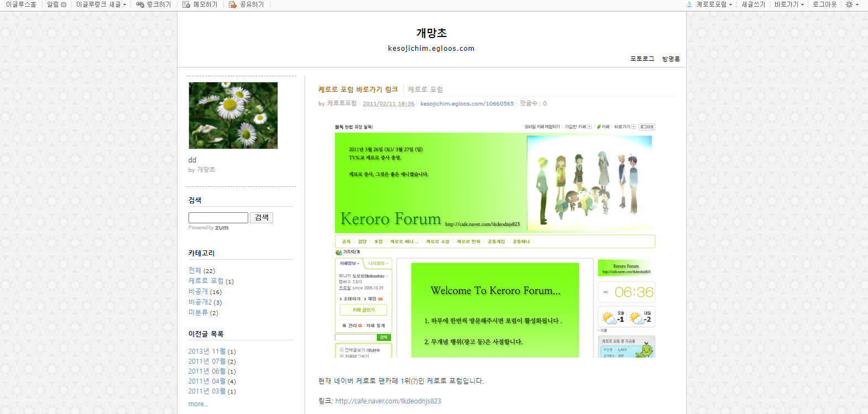Select the 비공개 category
The image size is (868, 414).
pos(198,292)
